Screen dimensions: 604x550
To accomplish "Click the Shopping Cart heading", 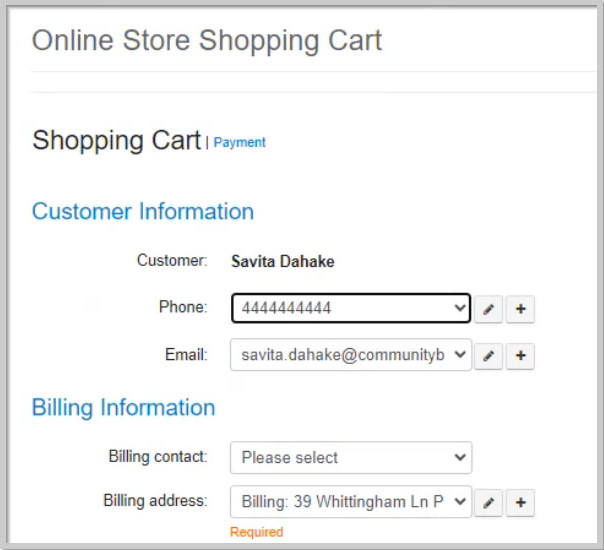I will 117,140.
